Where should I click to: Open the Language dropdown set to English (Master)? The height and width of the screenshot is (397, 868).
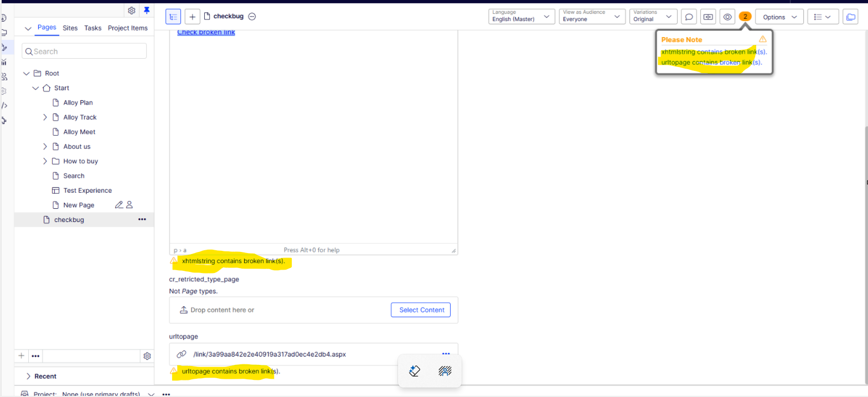[x=522, y=17]
